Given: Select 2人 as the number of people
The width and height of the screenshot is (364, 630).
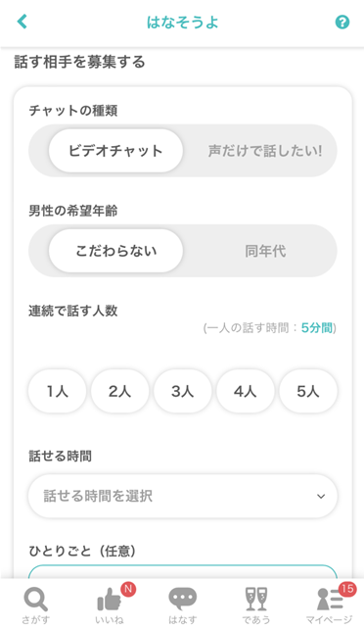Looking at the screenshot, I should coord(119,391).
